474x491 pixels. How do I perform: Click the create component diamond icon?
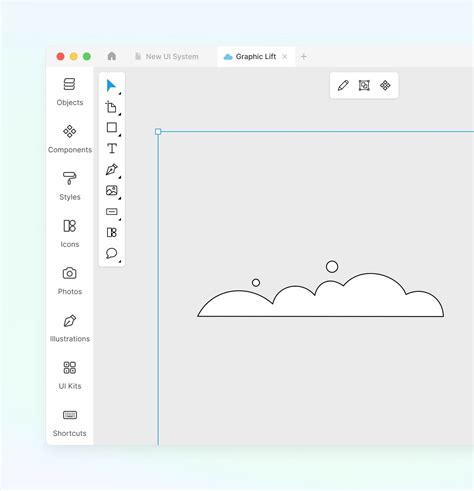385,85
